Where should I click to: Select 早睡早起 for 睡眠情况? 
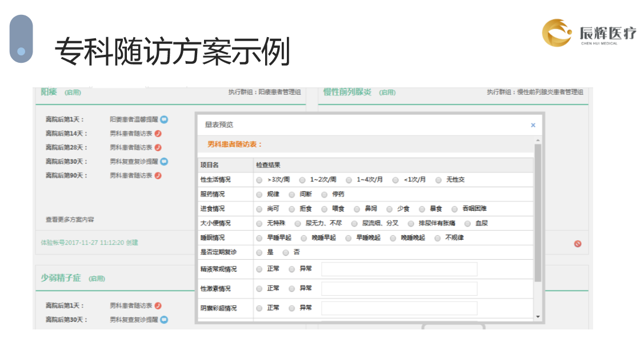(x=259, y=238)
